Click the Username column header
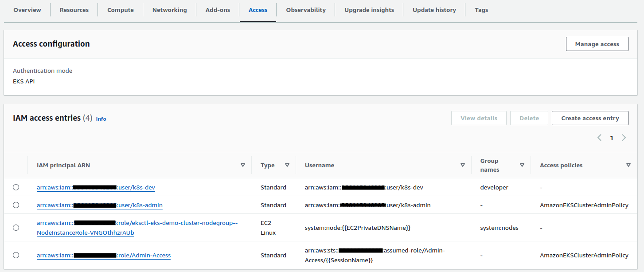The width and height of the screenshot is (644, 272). click(x=320, y=165)
